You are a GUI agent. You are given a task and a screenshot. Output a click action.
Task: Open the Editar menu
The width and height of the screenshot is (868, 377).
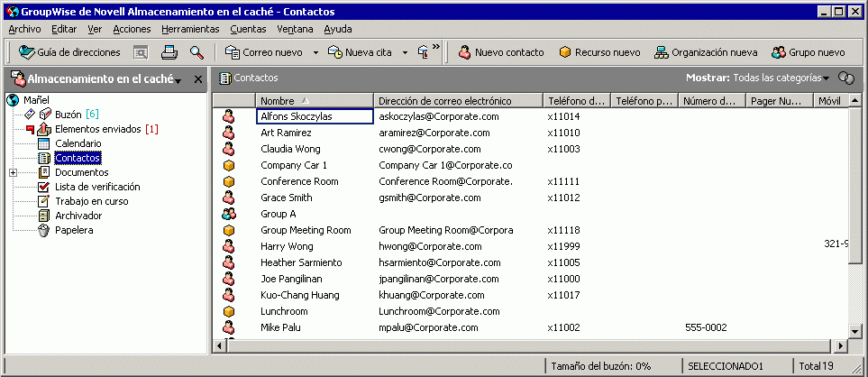(x=64, y=30)
